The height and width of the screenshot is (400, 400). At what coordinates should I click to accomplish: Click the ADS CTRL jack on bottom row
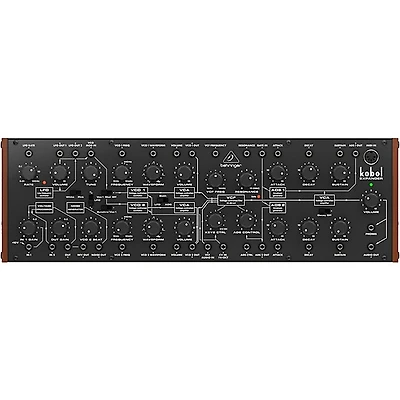click(x=246, y=247)
